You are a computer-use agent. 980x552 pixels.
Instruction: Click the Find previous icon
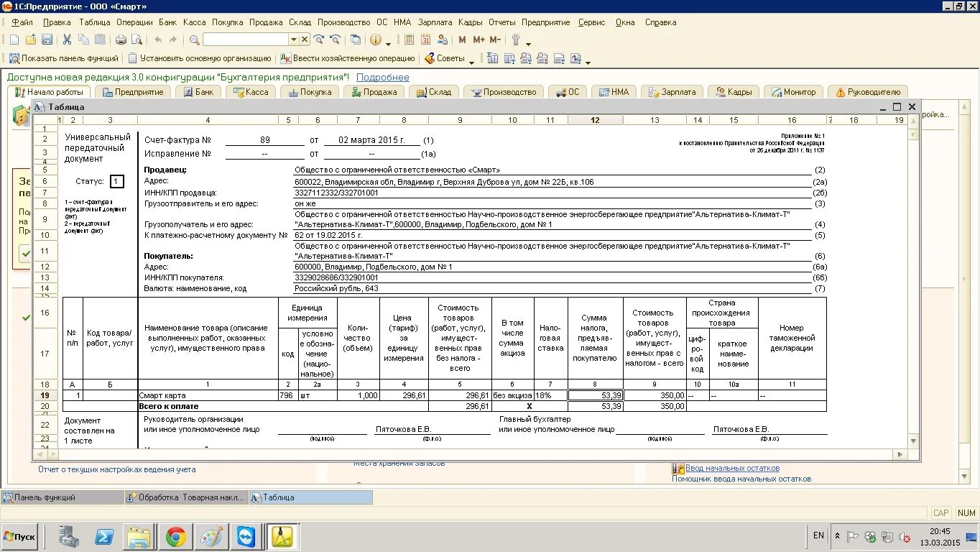click(335, 40)
